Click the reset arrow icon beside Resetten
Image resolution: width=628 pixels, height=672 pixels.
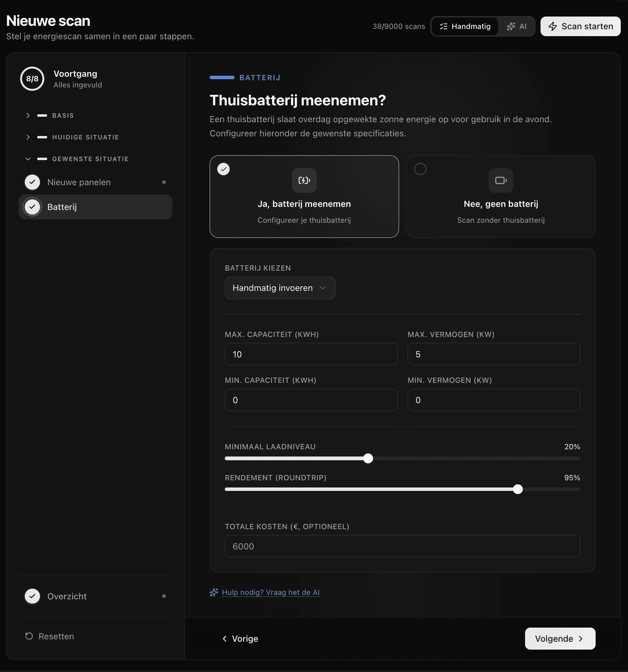(x=29, y=636)
